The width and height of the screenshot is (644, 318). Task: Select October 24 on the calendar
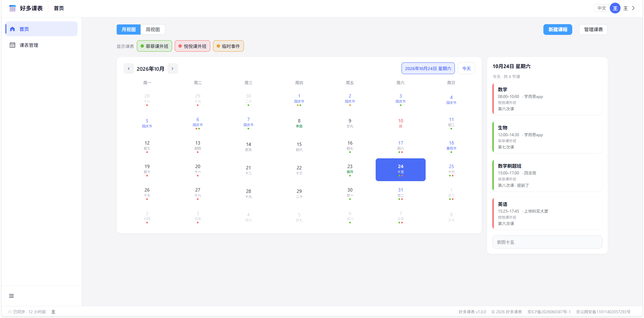[400, 170]
